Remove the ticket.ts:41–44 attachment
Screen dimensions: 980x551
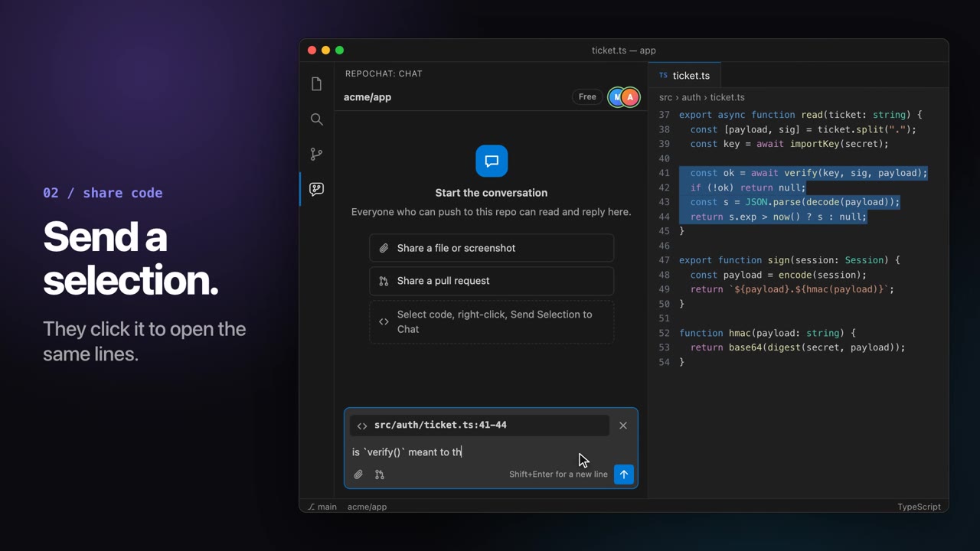click(623, 425)
